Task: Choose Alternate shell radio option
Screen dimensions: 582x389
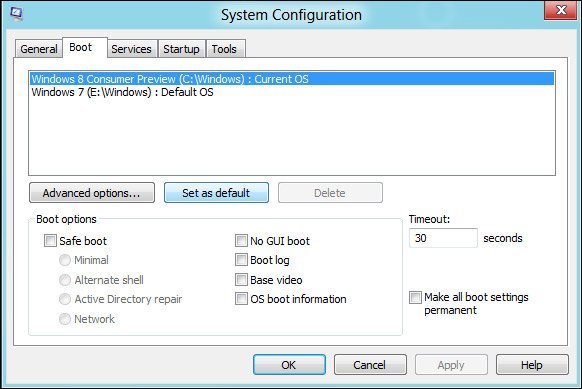Action: pyautogui.click(x=65, y=280)
